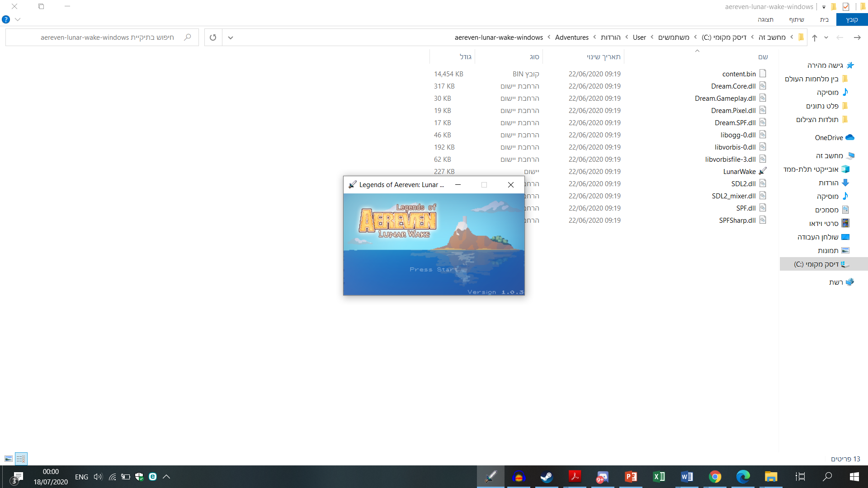Open the taskbar search magnifier
Screen dimensions: 868x488
(827, 477)
